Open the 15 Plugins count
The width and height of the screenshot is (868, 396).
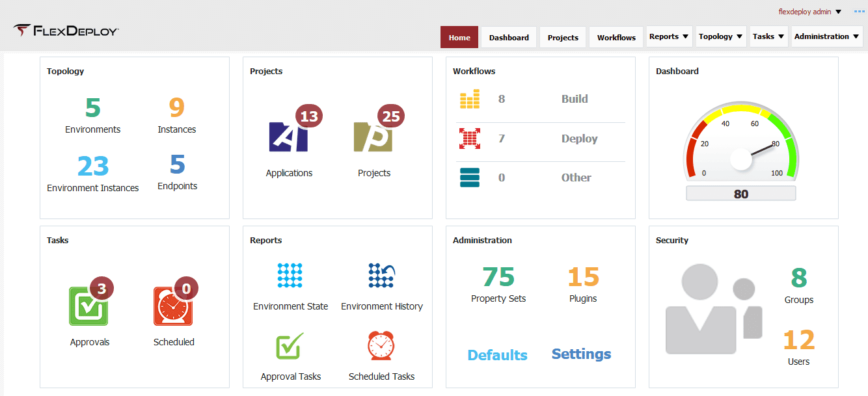coord(583,277)
